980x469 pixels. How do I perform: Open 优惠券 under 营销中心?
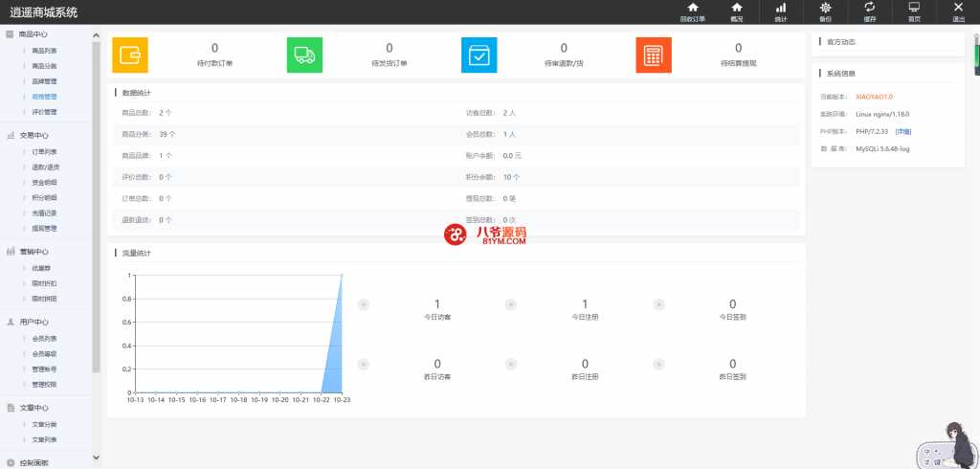tap(42, 268)
